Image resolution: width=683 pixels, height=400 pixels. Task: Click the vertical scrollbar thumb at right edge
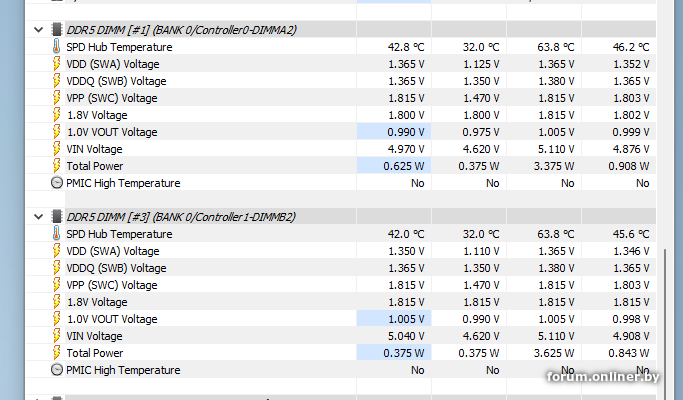click(x=665, y=325)
